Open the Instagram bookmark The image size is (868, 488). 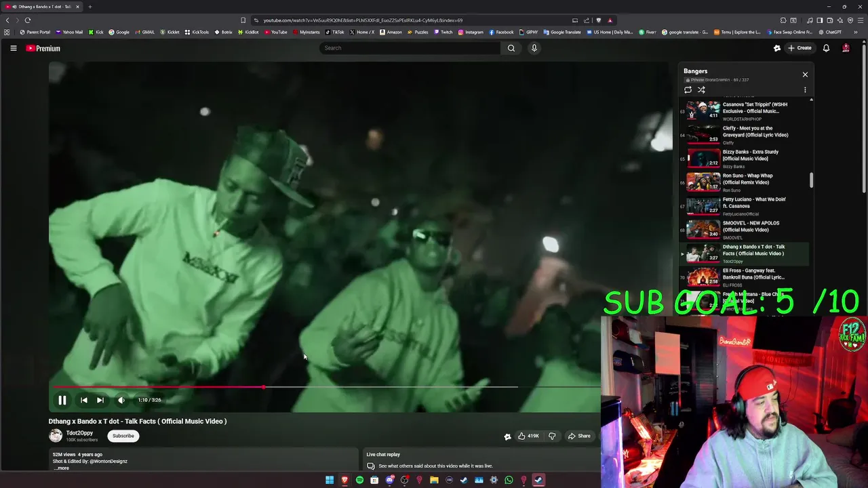pyautogui.click(x=471, y=32)
